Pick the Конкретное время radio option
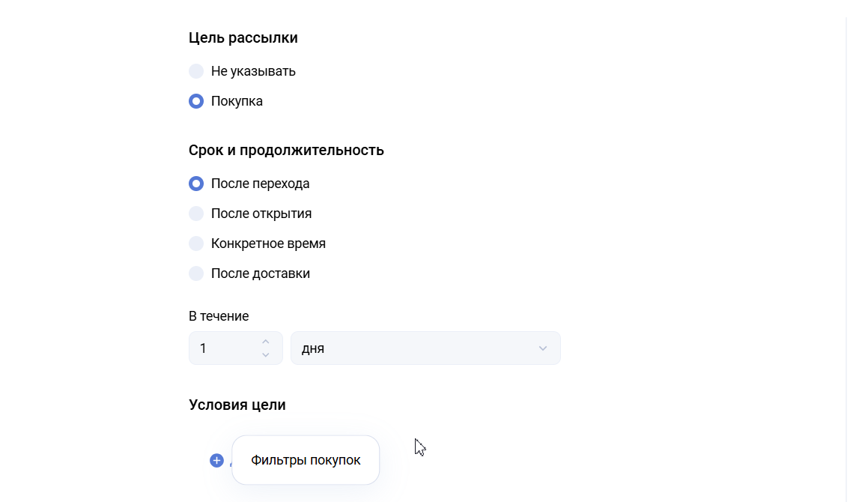Image resolution: width=868 pixels, height=502 pixels. [196, 244]
